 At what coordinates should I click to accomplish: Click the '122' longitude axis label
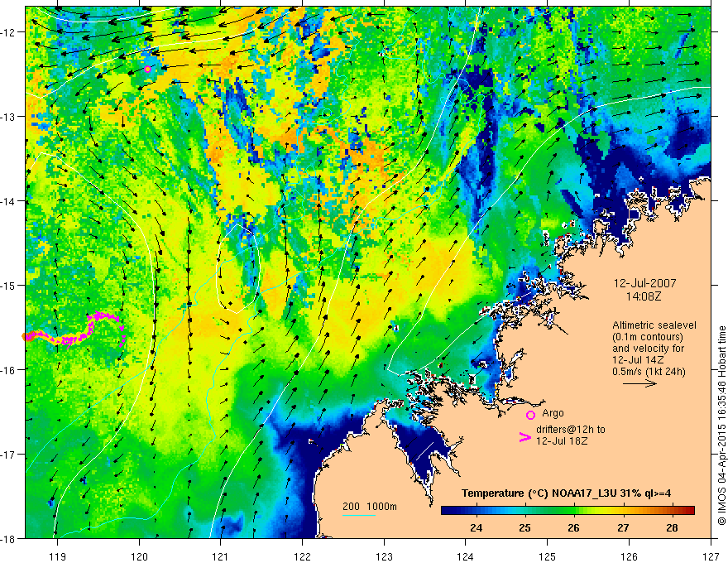[x=302, y=556]
